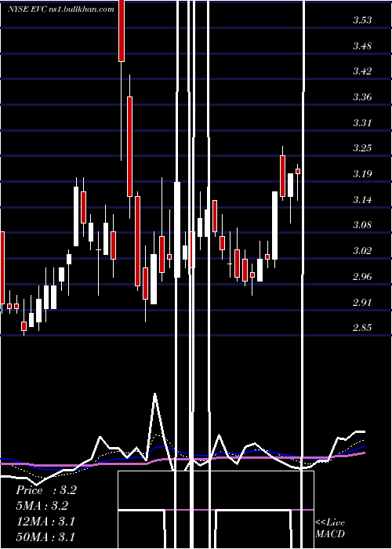Click the tallest red candle above 3.48

click(122, 31)
